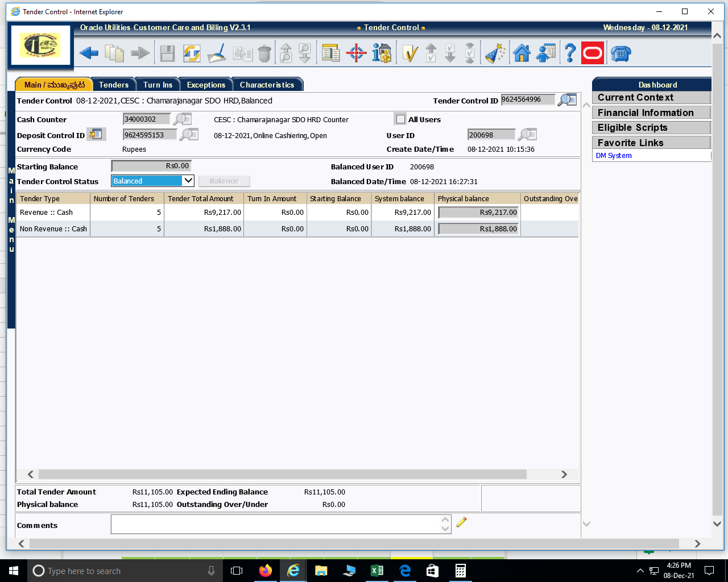Open Windows Start menu
Screen dimensions: 728x582
point(14,571)
